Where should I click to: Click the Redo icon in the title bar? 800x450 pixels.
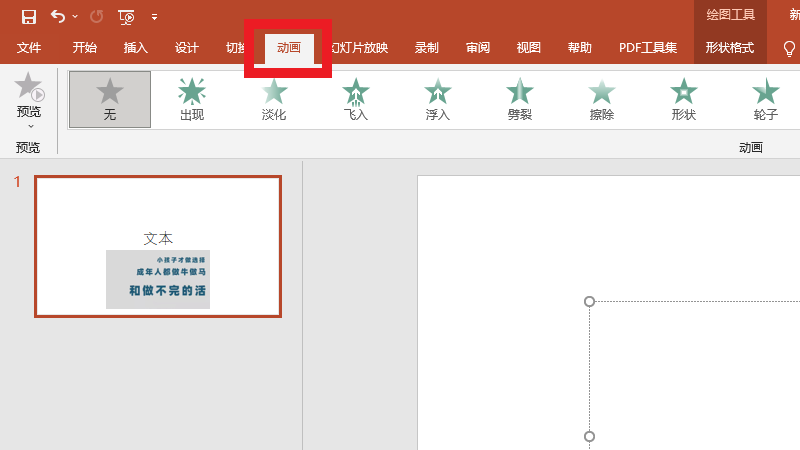click(x=96, y=17)
